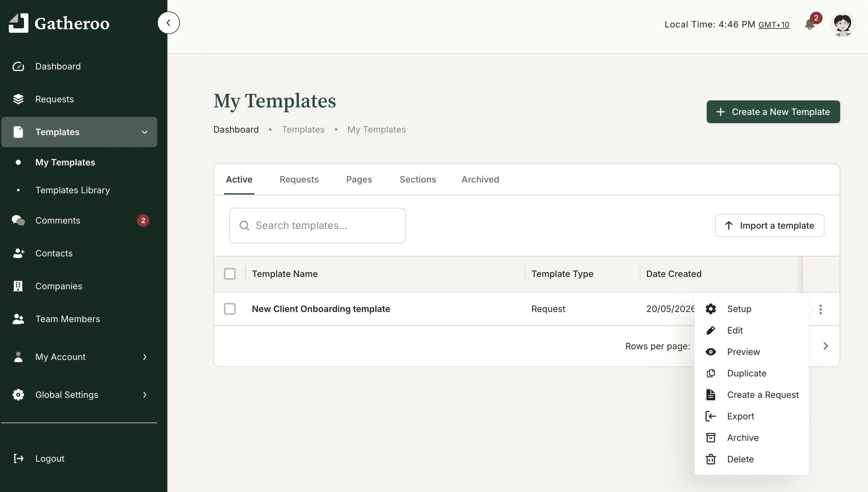Switch to the Sections tab
This screenshot has height=492, width=868.
point(418,179)
